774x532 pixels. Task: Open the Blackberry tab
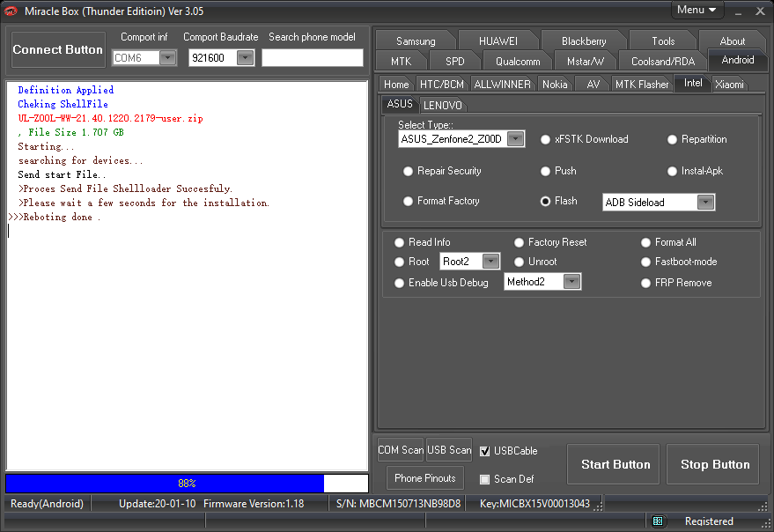[584, 41]
